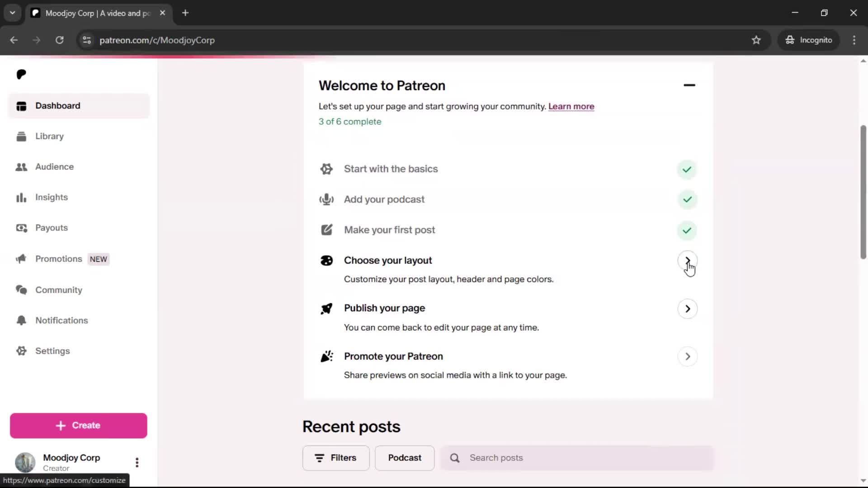Screen dimensions: 868x488
Task: Click the Publish rocket icon
Action: (326, 309)
